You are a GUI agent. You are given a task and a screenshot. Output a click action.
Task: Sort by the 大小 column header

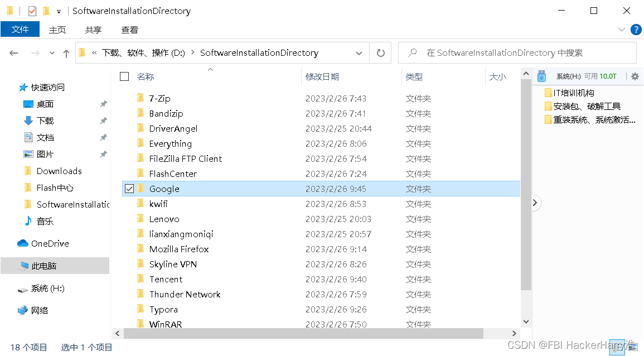[498, 76]
